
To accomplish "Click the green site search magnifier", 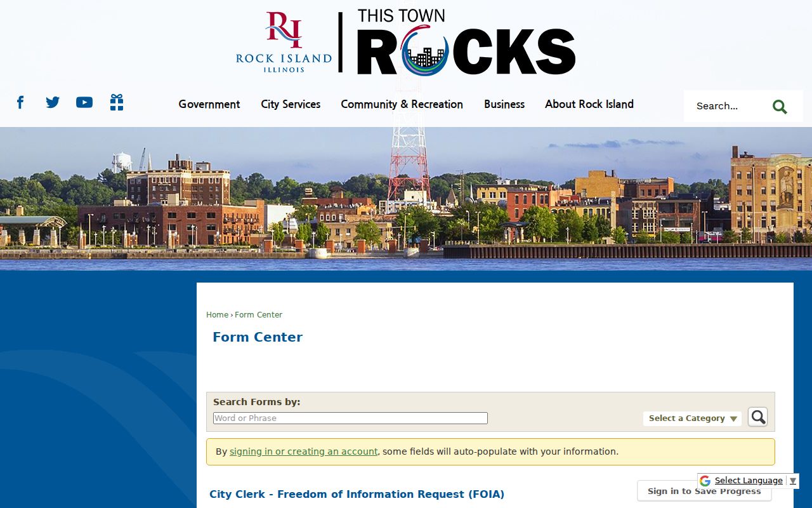I will point(780,107).
